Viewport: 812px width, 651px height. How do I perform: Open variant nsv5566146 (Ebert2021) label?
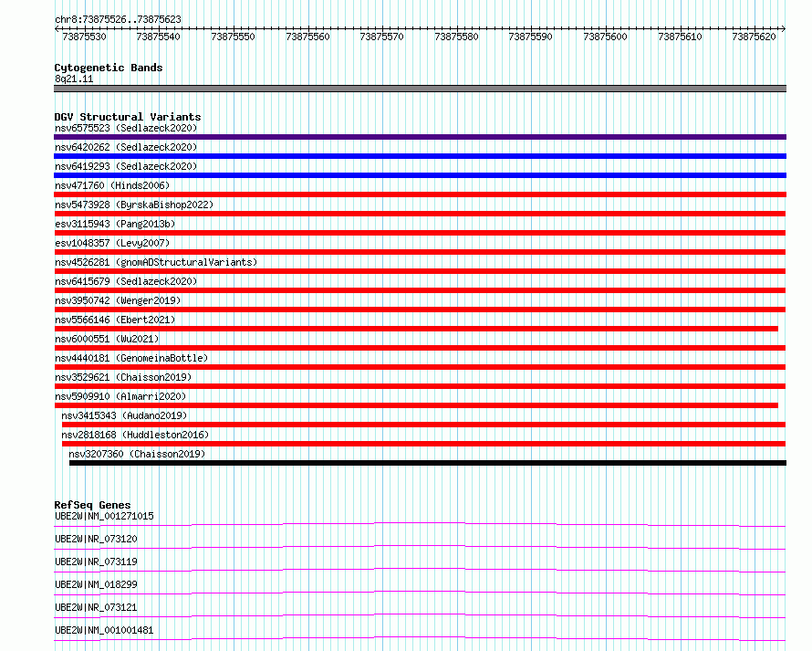pos(115,320)
